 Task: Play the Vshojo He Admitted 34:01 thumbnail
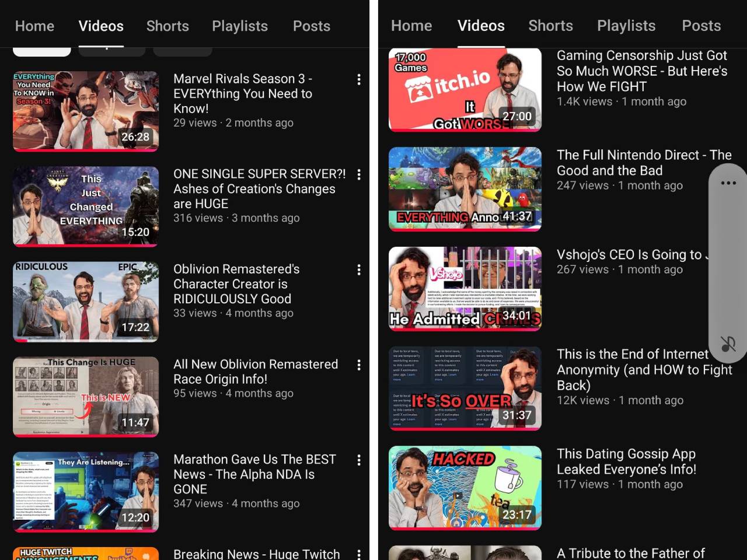pos(465,289)
